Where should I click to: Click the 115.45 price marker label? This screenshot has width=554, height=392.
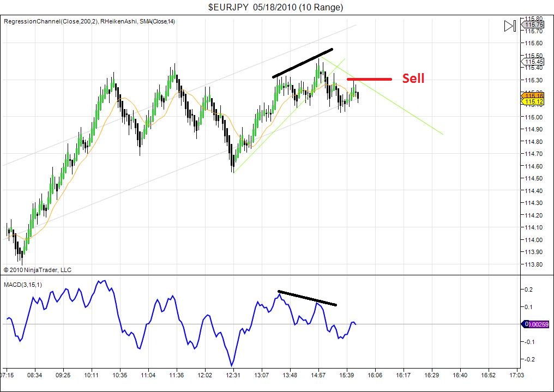coord(533,62)
